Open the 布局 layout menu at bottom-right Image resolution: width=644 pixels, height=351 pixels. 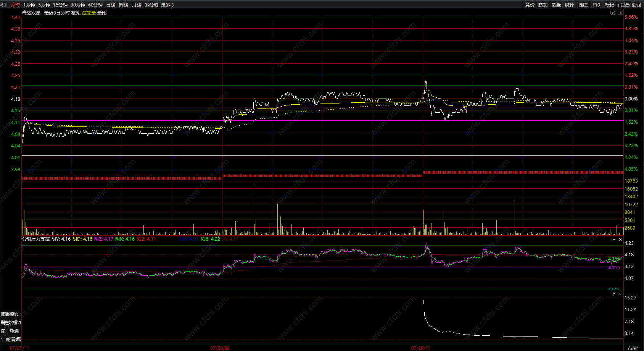coord(633,348)
